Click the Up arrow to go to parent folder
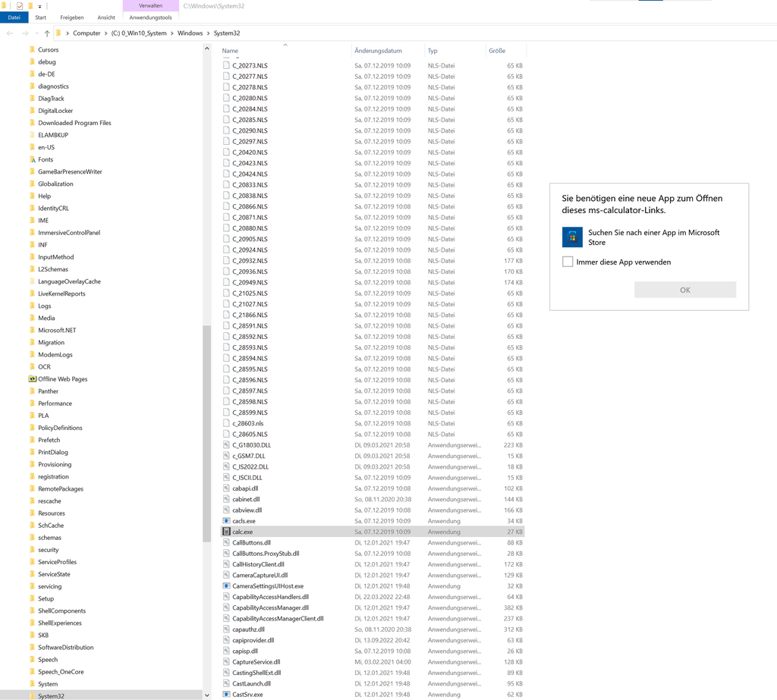The width and height of the screenshot is (777, 700). tap(46, 33)
